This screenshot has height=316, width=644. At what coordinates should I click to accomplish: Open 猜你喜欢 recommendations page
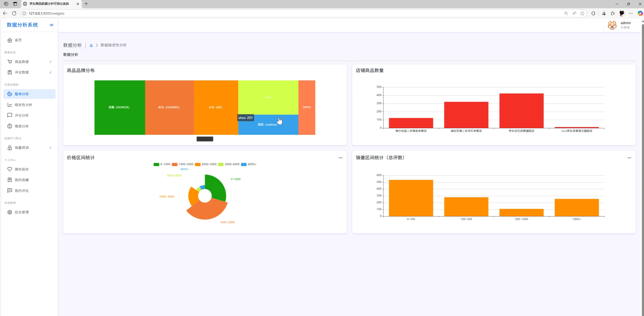(29, 169)
